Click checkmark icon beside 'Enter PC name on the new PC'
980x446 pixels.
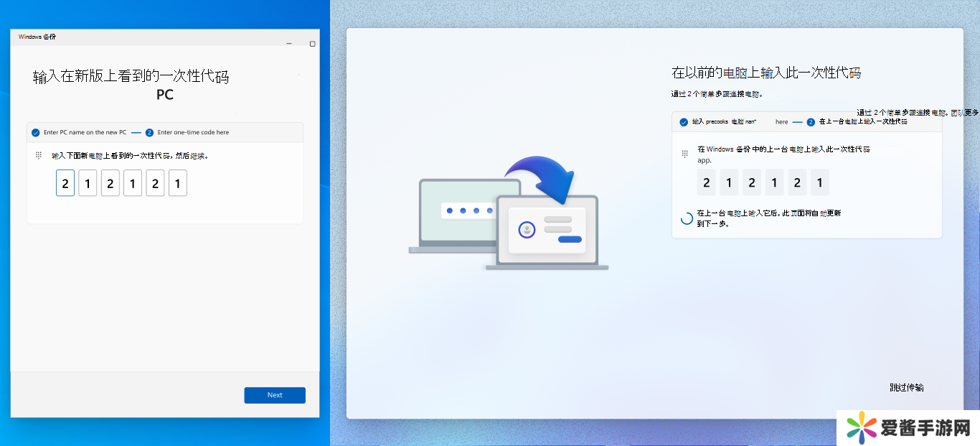[35, 132]
